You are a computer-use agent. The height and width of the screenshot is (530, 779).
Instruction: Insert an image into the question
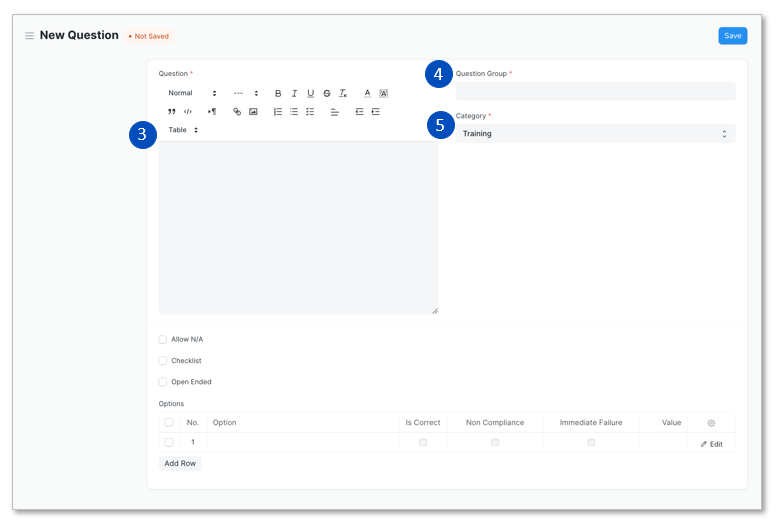tap(253, 112)
